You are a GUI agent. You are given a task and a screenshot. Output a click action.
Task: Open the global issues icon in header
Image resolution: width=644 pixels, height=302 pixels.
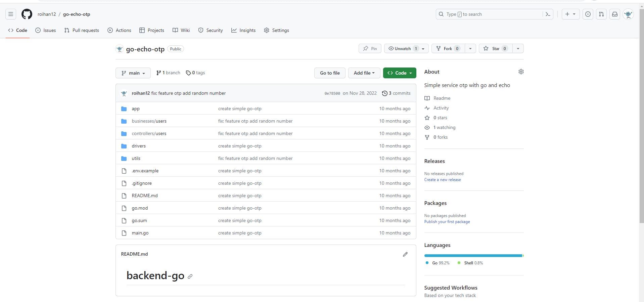pos(588,14)
